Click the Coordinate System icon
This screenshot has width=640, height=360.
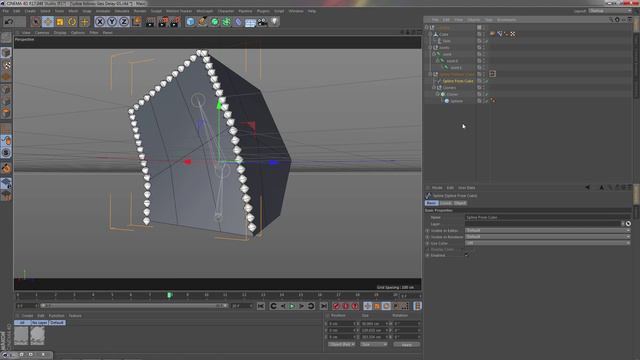point(136,22)
